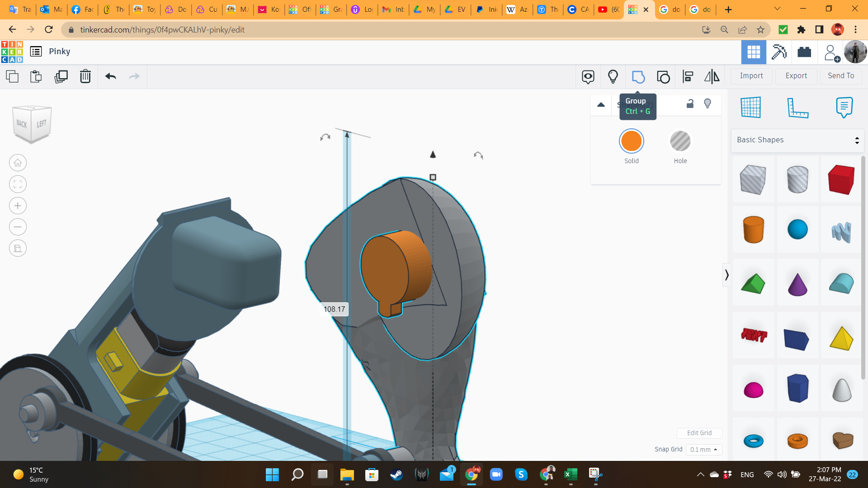Screen dimensions: 868x488
Task: Delete selection with trash icon
Action: [x=85, y=76]
